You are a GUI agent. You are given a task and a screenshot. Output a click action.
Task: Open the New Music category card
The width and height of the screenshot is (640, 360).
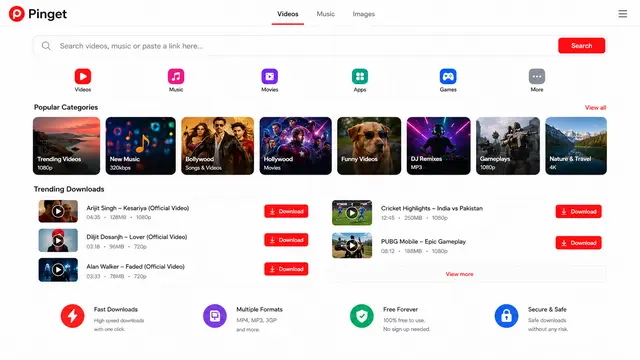(x=140, y=146)
